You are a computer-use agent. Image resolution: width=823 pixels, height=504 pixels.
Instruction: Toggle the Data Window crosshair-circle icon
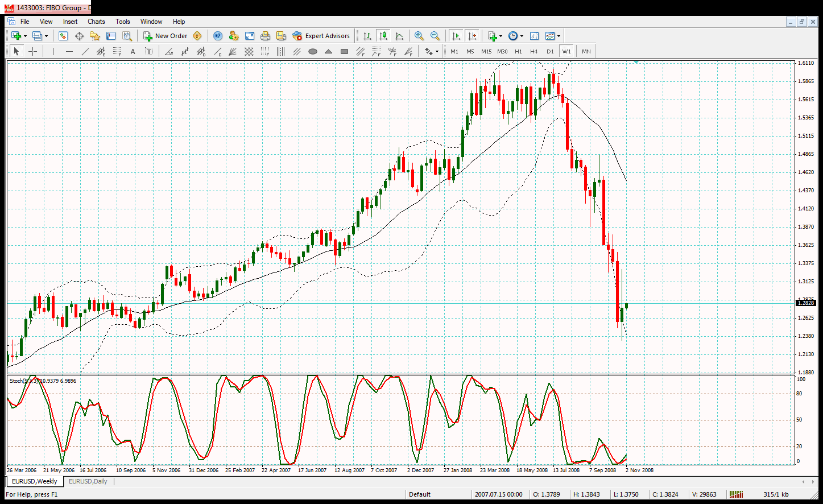click(79, 36)
